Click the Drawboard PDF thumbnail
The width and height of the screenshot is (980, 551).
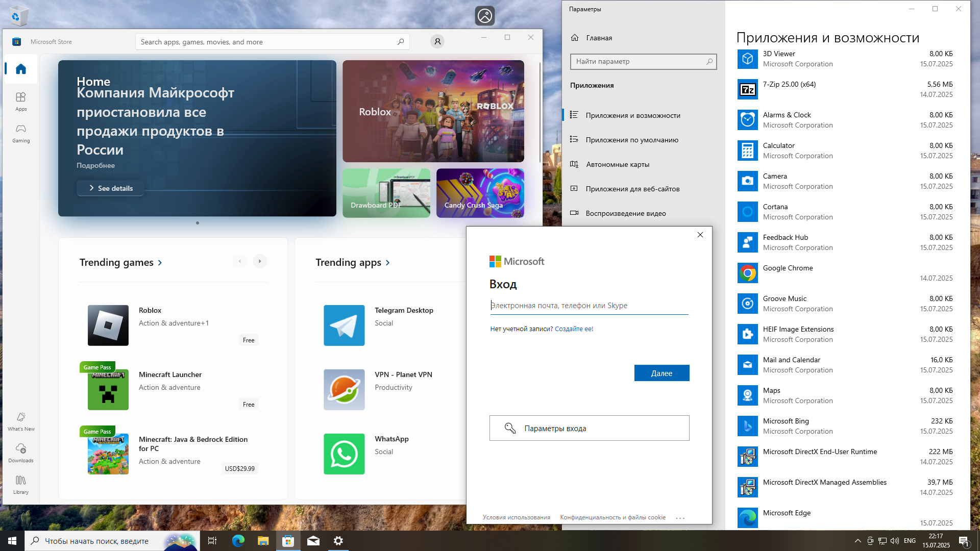tap(386, 193)
